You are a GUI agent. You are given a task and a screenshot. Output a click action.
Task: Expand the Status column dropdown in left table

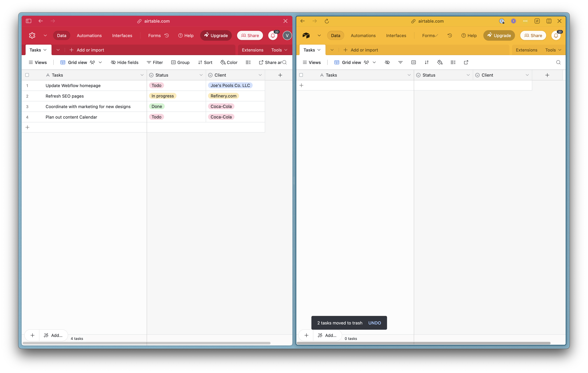[x=201, y=75]
